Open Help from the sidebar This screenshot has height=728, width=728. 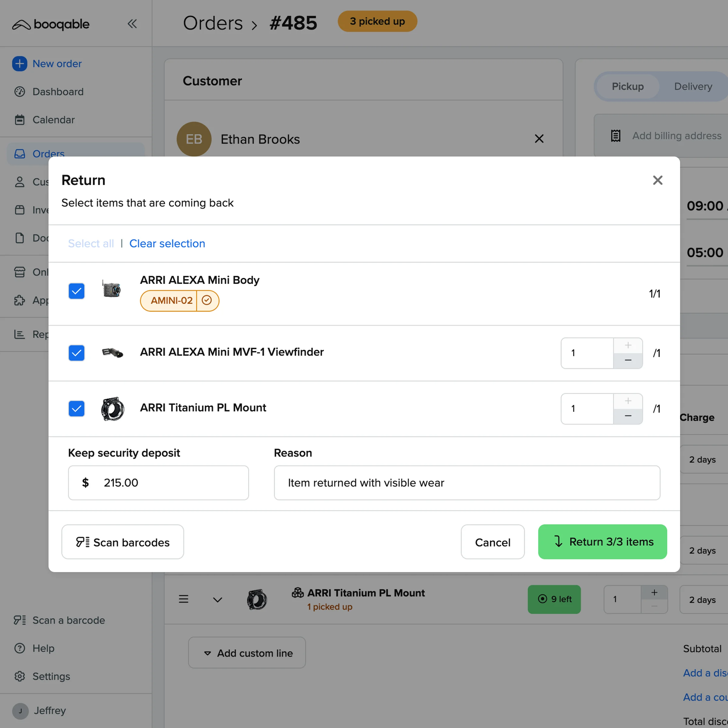tap(44, 648)
